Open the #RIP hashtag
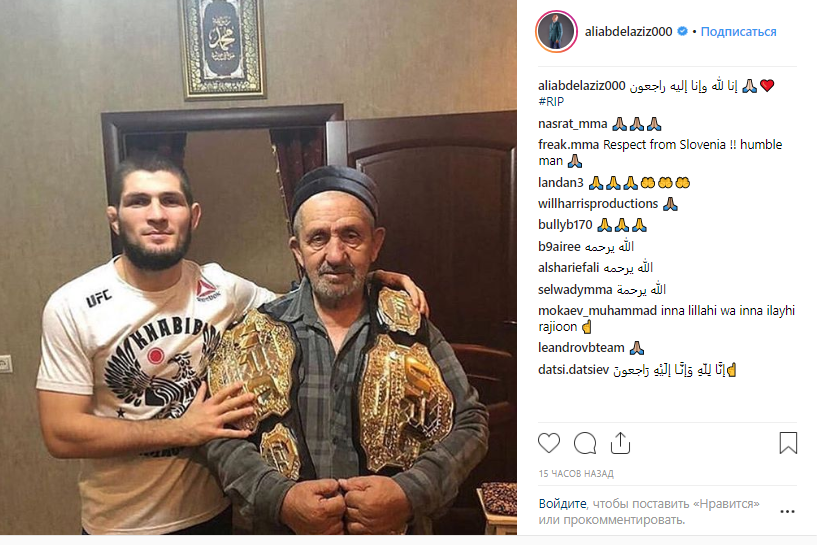 551,102
